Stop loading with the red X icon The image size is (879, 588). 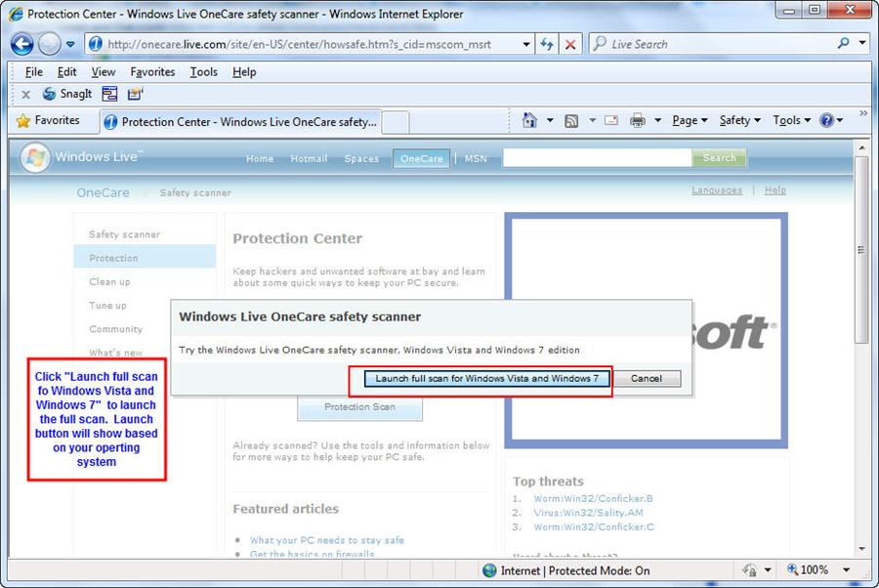click(x=570, y=44)
